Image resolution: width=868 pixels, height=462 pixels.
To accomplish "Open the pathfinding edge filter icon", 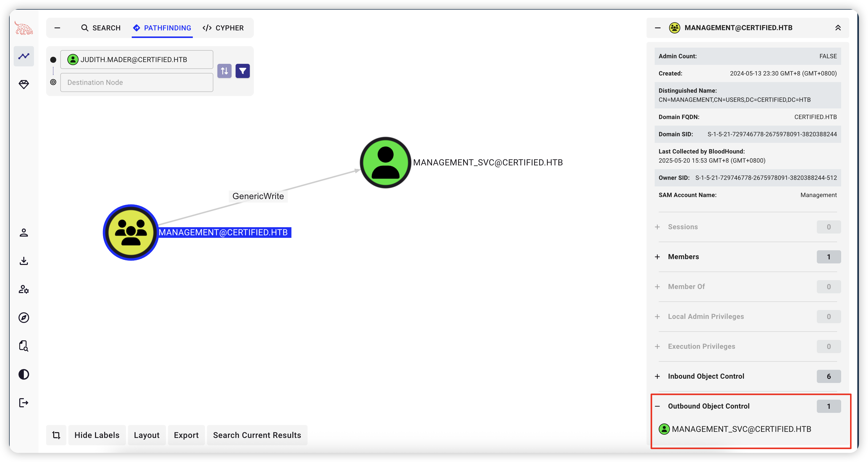I will point(243,71).
